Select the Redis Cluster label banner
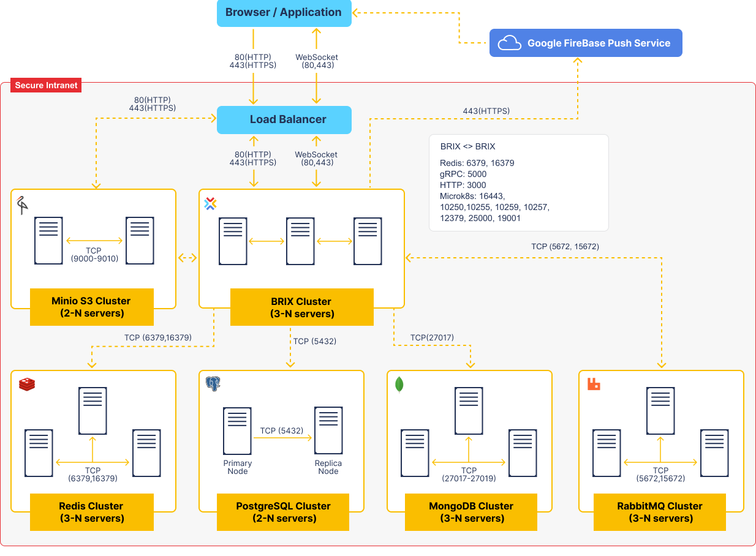 pos(91,513)
